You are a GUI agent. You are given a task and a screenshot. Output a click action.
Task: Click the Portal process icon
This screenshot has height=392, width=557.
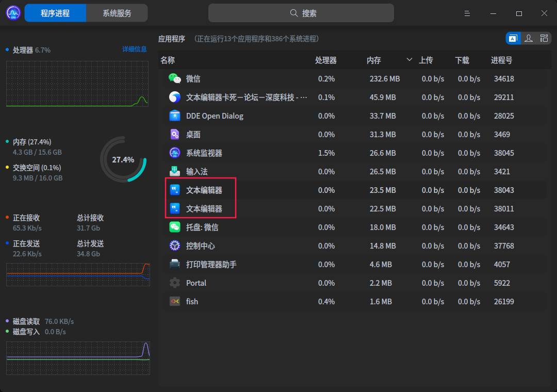tap(174, 283)
